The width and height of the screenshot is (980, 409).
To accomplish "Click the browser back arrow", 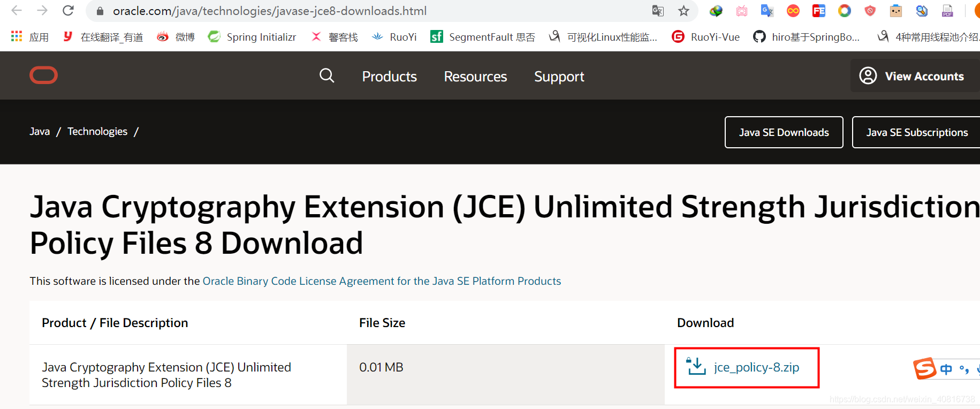I will coord(17,11).
